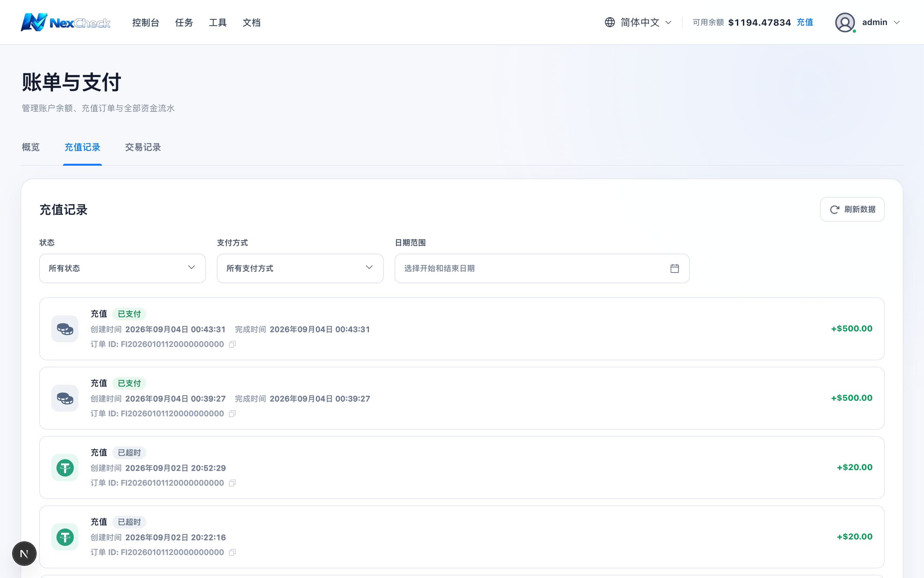Open 控制台 in the top navigation
Viewport: 924px width, 578px height.
click(x=145, y=22)
